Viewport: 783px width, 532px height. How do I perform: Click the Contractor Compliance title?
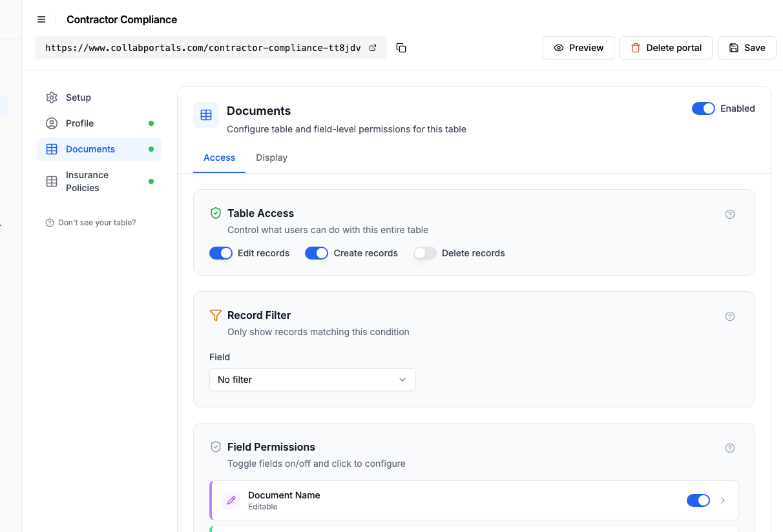coord(121,19)
